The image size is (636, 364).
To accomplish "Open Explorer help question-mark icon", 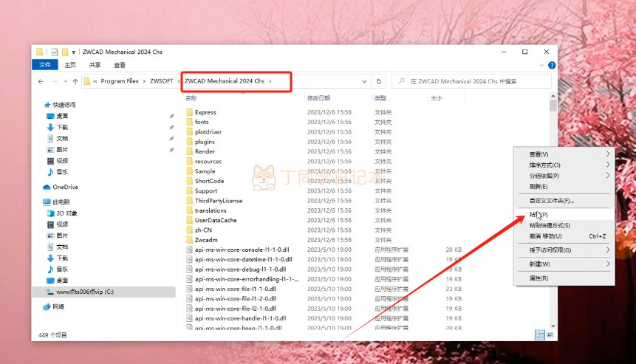I will tap(552, 65).
